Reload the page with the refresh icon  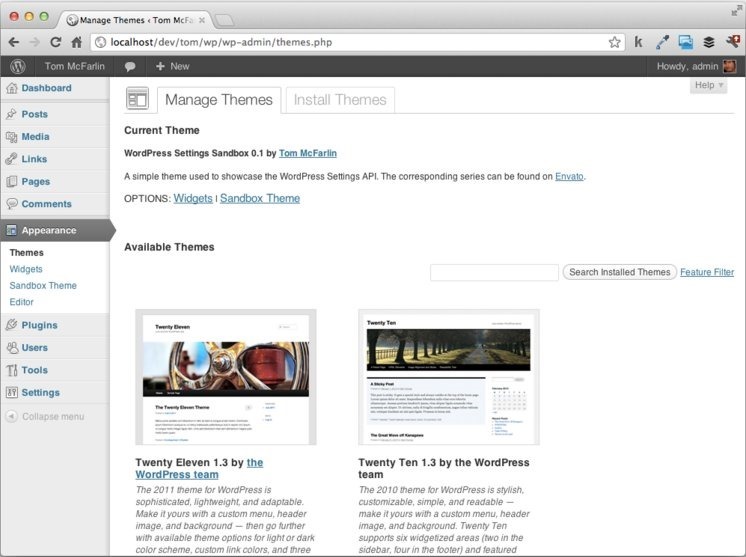pos(56,42)
